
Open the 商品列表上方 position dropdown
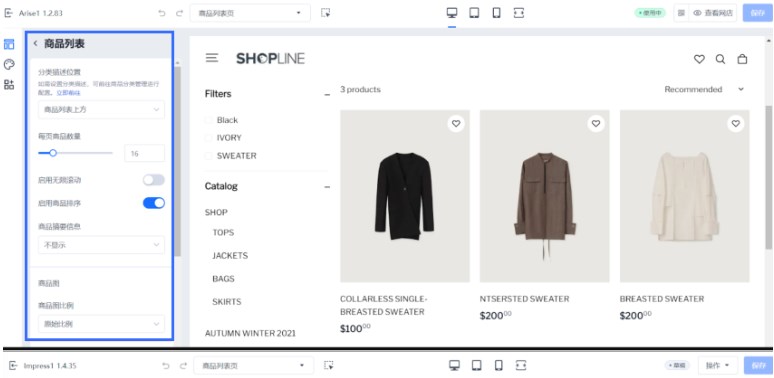[101, 110]
